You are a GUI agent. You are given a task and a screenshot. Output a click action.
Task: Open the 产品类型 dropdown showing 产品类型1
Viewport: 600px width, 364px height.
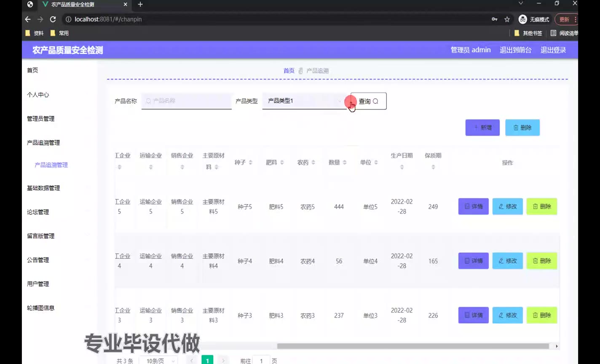304,101
